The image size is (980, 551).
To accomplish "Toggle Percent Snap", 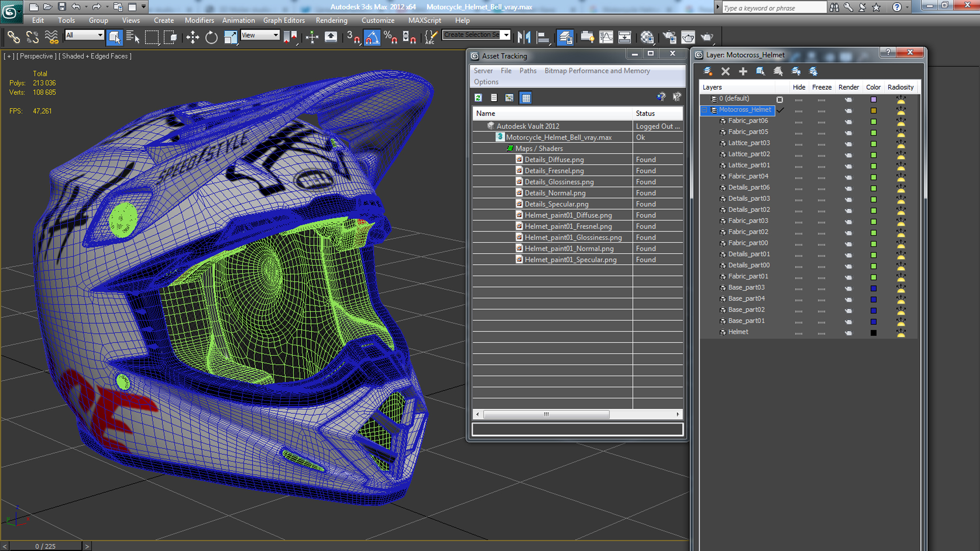I will tap(391, 37).
